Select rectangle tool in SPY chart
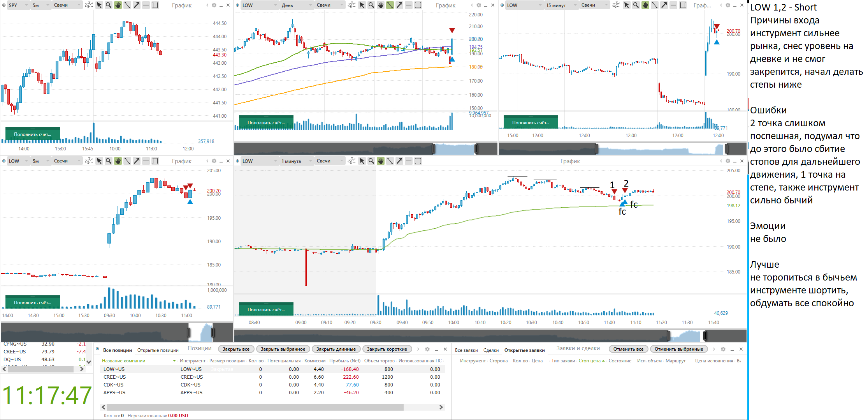868x420 pixels. (155, 5)
